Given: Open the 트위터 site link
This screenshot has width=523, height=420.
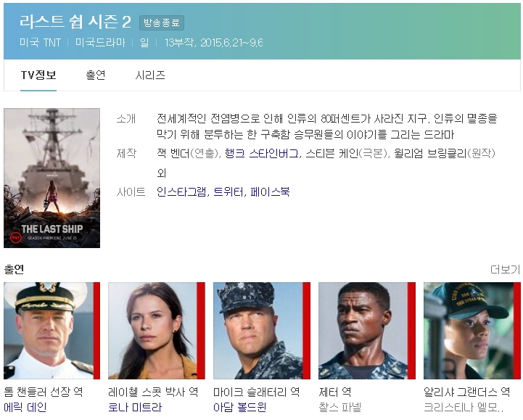Looking at the screenshot, I should pos(228,192).
